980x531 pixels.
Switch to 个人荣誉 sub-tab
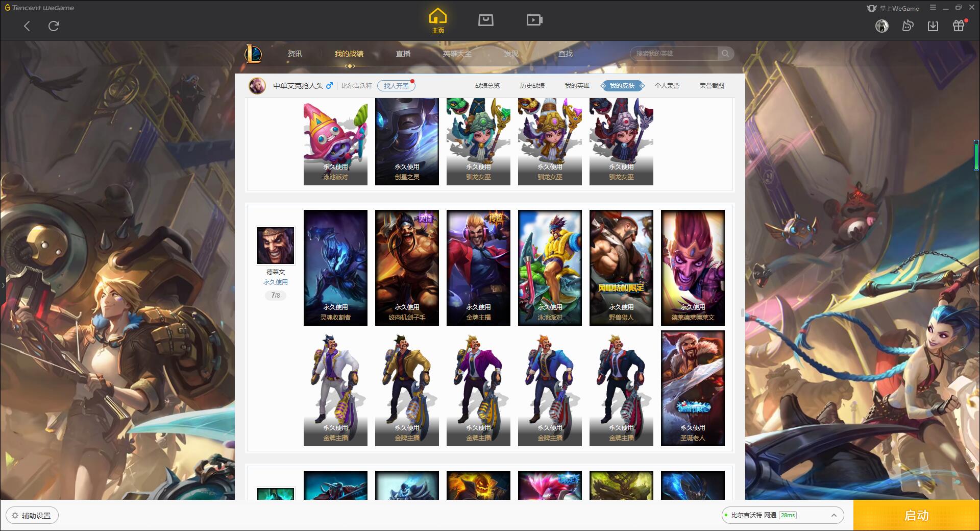click(667, 86)
